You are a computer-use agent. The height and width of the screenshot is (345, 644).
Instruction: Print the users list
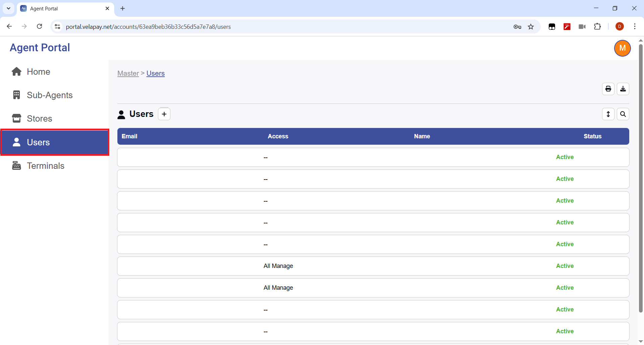point(608,89)
